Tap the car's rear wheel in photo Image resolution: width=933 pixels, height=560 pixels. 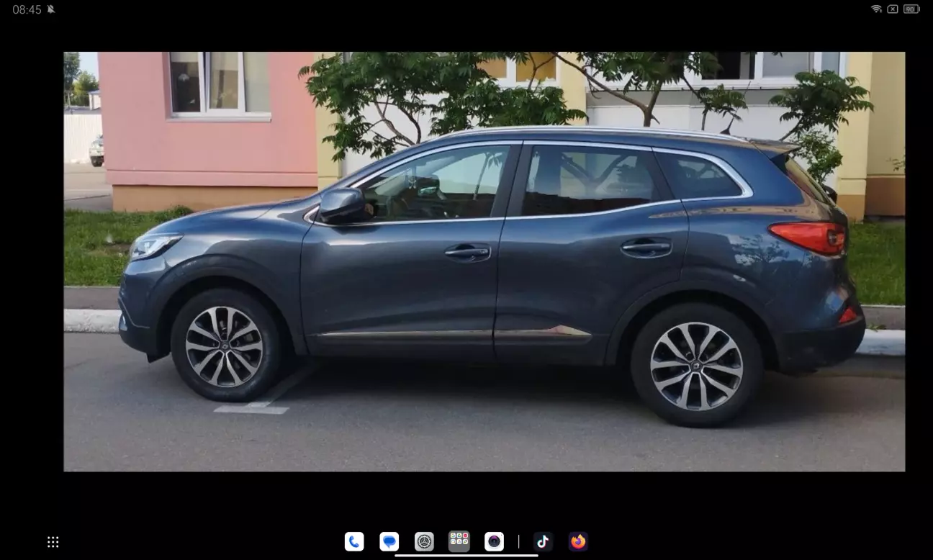click(696, 366)
